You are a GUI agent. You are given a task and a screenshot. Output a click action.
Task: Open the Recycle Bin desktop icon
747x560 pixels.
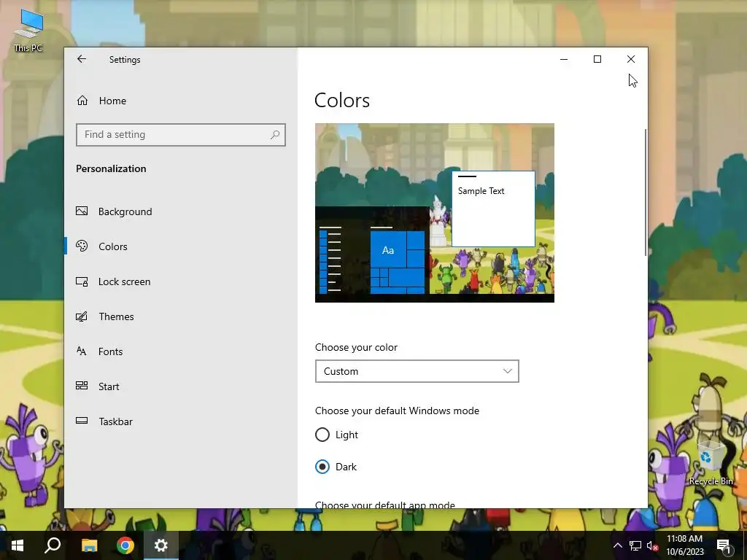(711, 463)
